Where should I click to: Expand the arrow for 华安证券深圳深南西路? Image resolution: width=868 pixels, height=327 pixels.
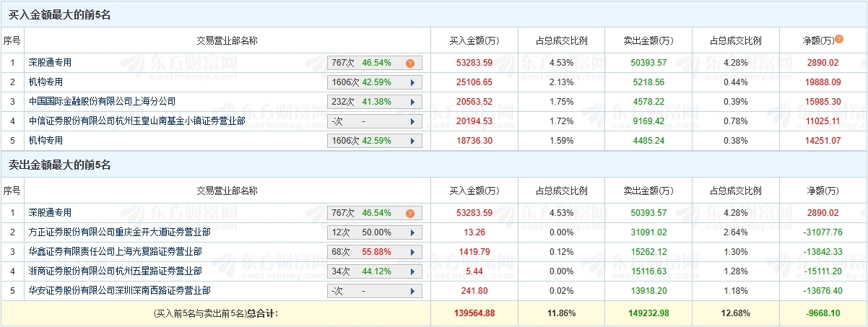[412, 292]
